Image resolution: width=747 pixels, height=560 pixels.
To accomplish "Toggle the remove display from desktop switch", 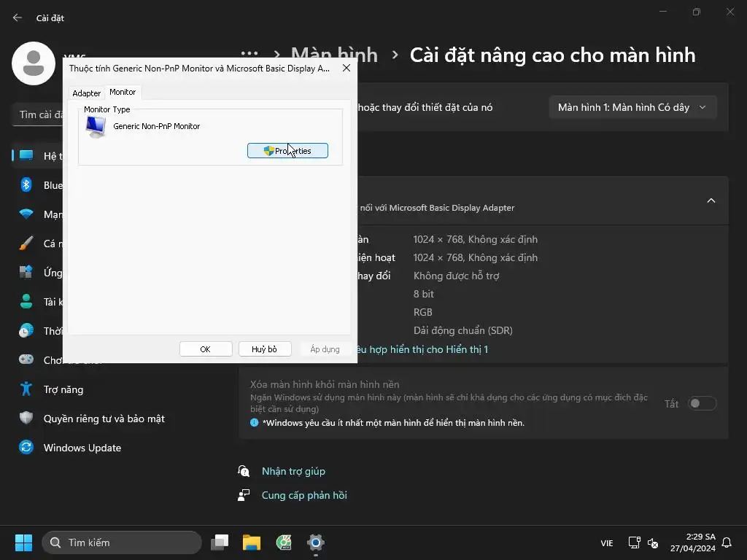I will 703,403.
